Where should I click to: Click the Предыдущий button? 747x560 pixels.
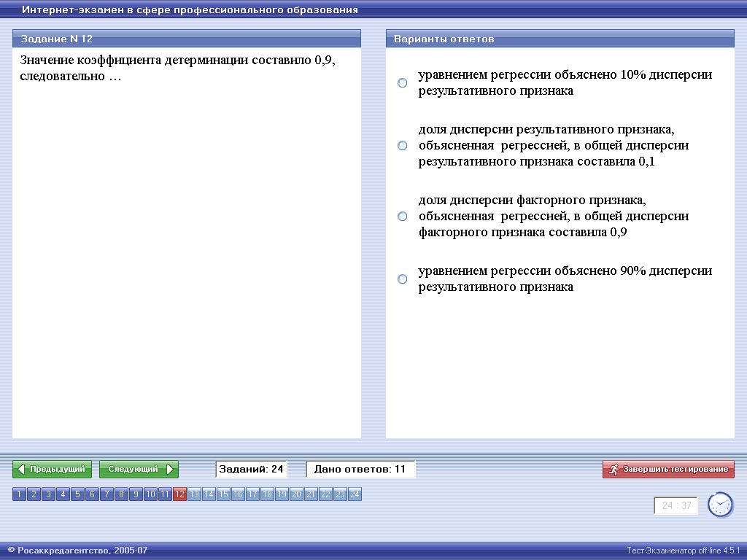pyautogui.click(x=52, y=469)
